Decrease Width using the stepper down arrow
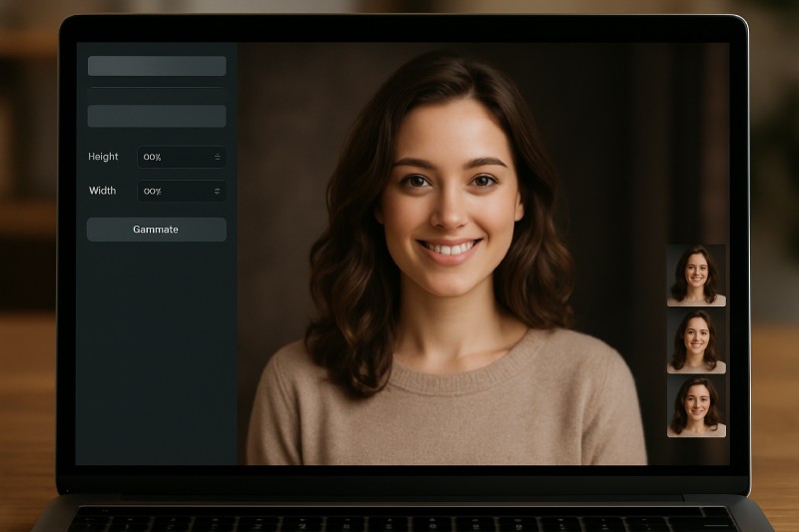The image size is (799, 532). click(217, 194)
